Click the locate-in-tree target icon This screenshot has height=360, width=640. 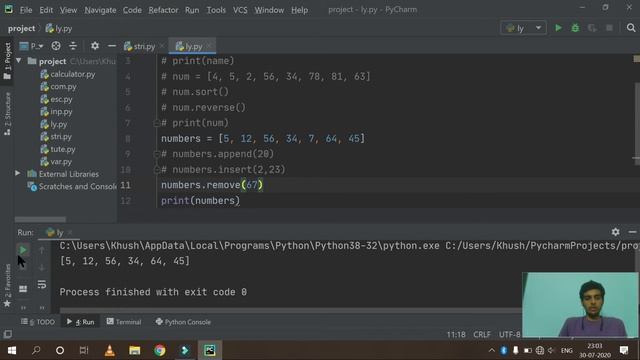coord(56,46)
